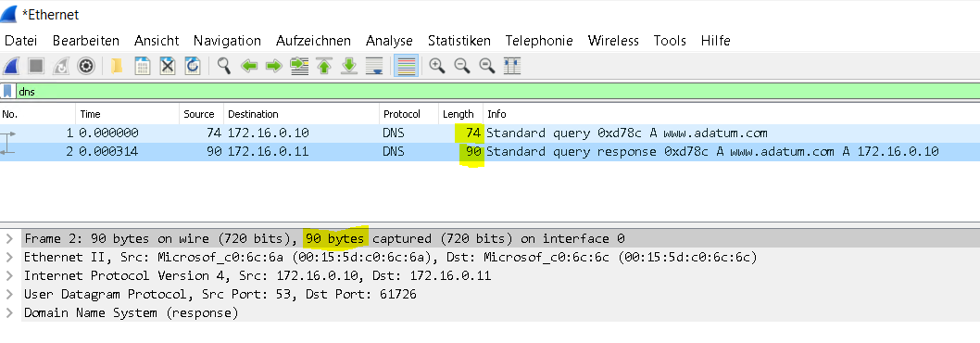Expand the Frame 2 details row
The image size is (980, 343).
8,238
